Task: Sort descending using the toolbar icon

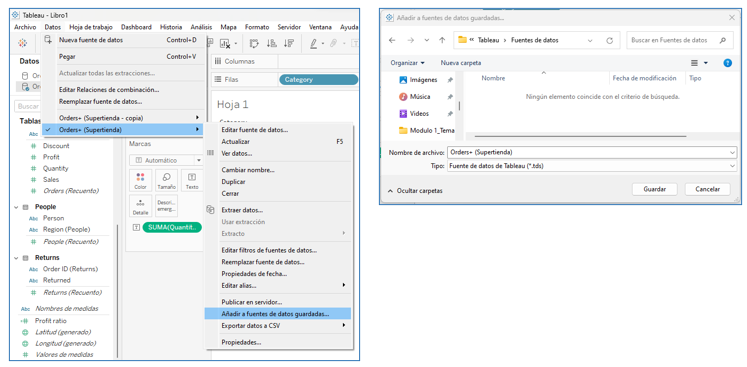Action: [x=289, y=43]
